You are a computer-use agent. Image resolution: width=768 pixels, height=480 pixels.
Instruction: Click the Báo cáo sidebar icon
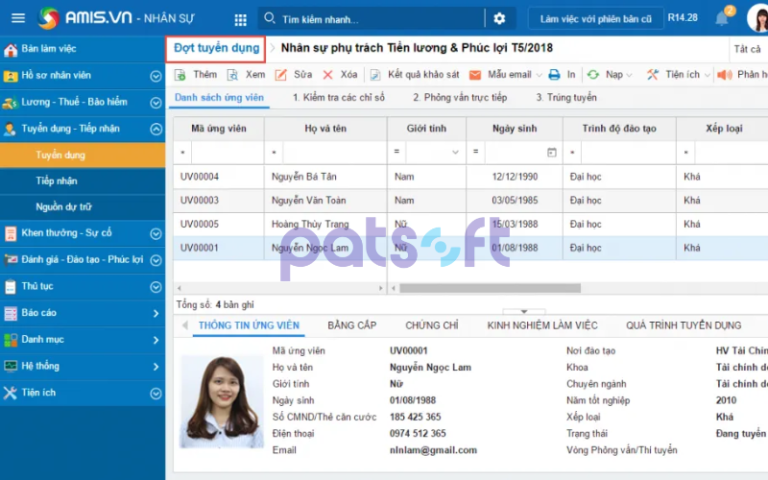[10, 313]
